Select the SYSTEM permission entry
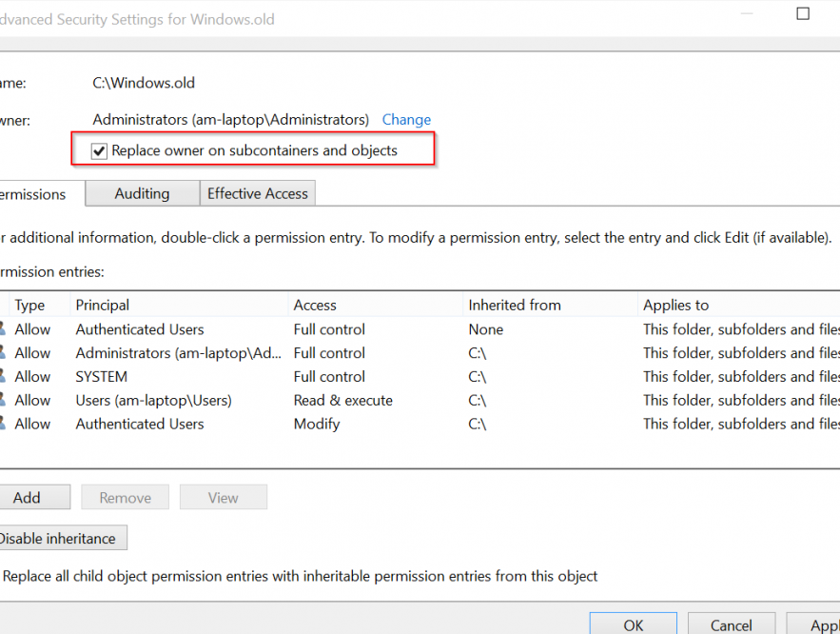The width and height of the screenshot is (840, 634). pos(102,377)
